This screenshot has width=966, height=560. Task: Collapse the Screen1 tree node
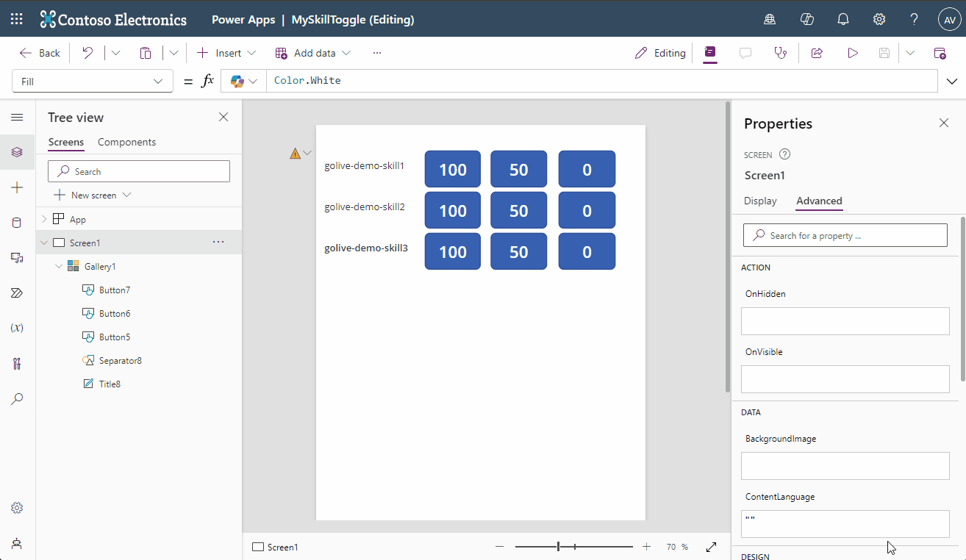pos(44,243)
